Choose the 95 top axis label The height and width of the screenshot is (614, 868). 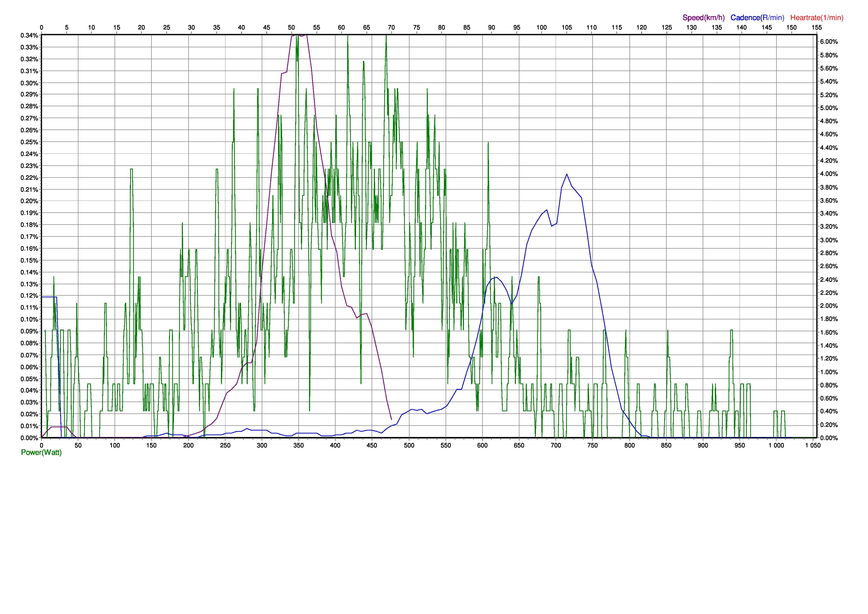coord(516,27)
